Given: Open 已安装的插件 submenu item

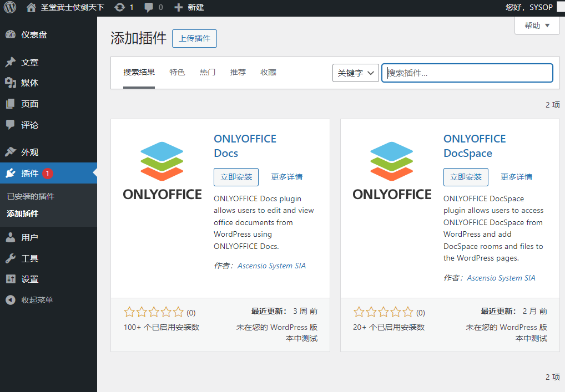Looking at the screenshot, I should coord(31,196).
